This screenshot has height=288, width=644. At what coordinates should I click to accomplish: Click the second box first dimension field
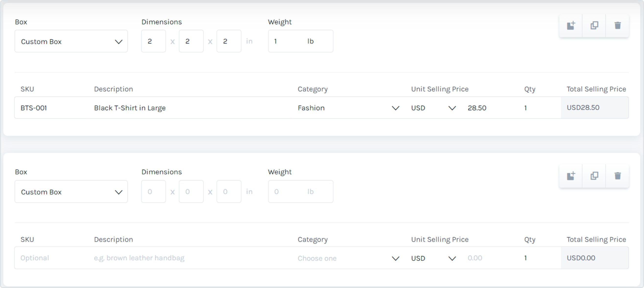coord(153,192)
